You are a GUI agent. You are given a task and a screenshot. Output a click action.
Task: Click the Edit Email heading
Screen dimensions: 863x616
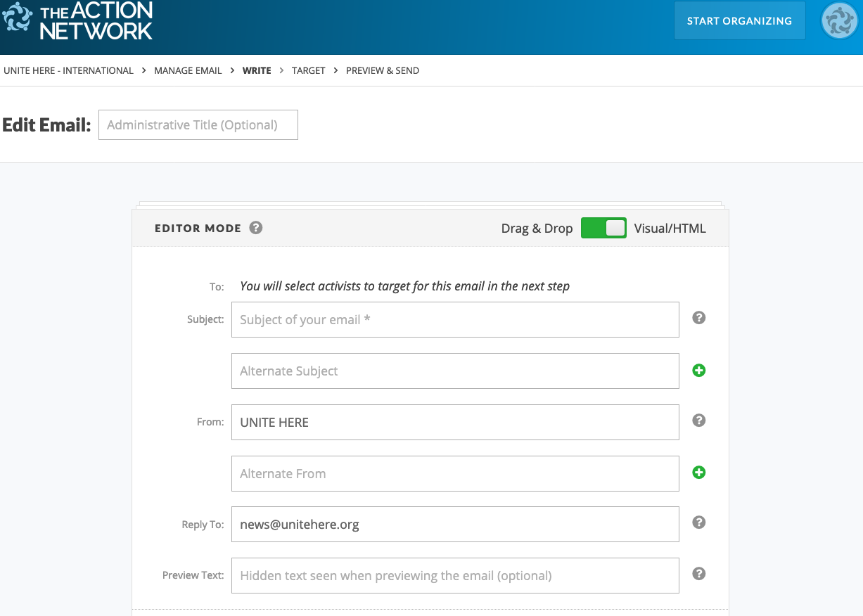pos(46,124)
